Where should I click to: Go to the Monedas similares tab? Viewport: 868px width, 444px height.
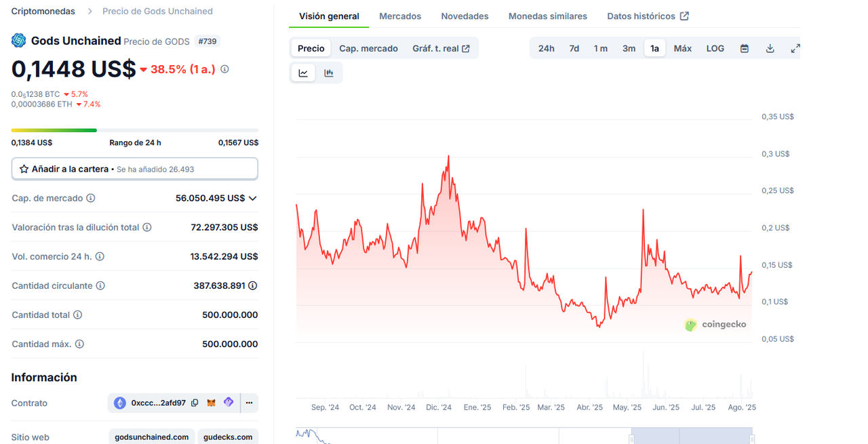point(548,16)
